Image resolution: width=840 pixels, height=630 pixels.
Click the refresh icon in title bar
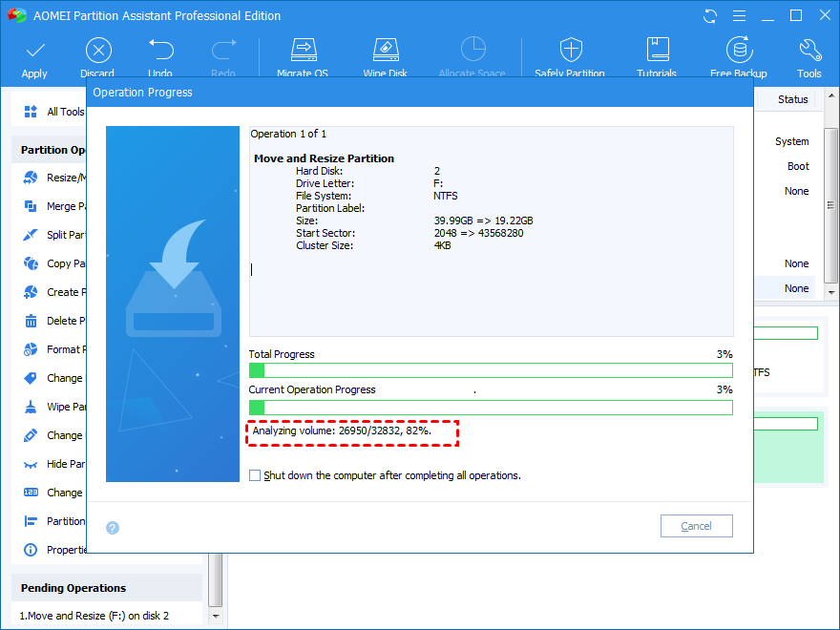[x=710, y=16]
